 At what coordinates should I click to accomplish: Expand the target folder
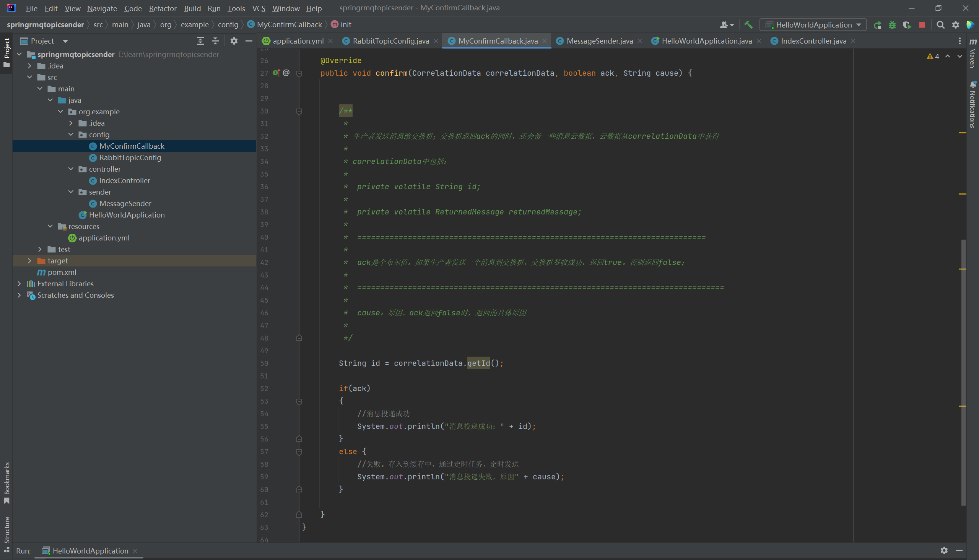coord(29,261)
